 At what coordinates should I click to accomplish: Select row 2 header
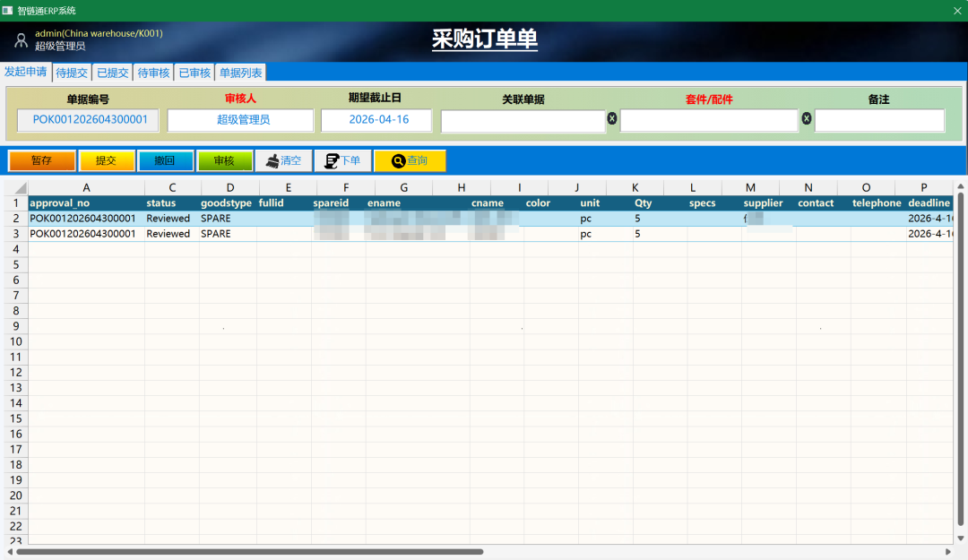[16, 218]
